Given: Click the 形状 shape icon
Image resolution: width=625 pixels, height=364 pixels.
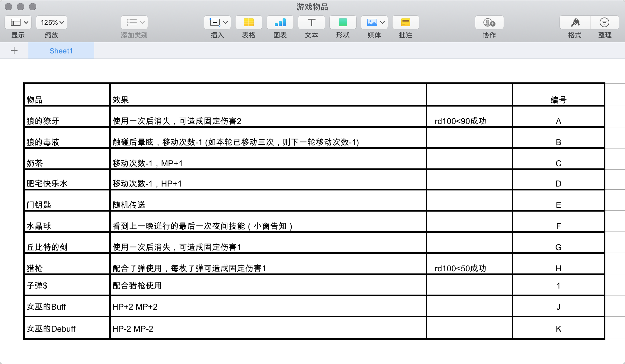Looking at the screenshot, I should [343, 22].
